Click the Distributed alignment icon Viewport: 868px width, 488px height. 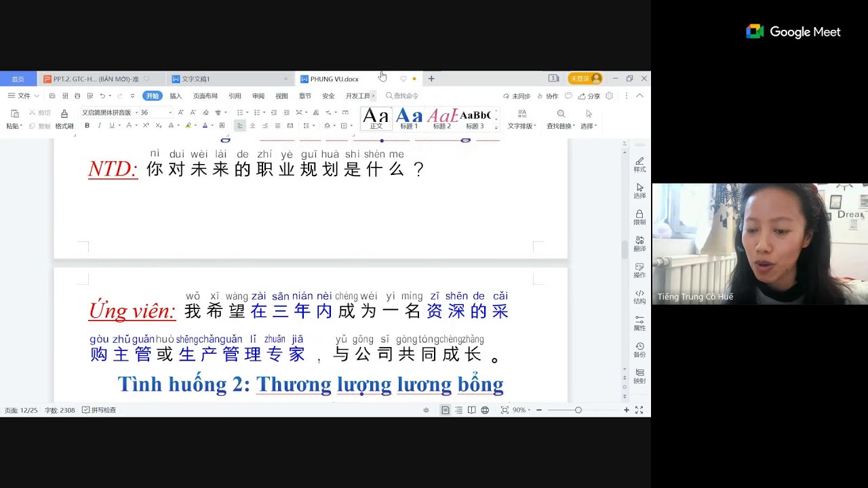(x=290, y=125)
